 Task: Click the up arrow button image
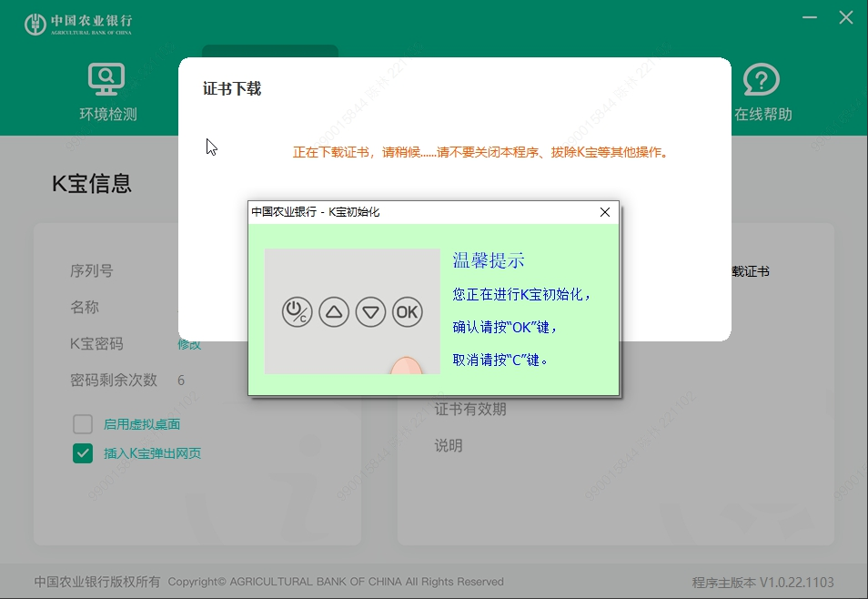(x=334, y=312)
